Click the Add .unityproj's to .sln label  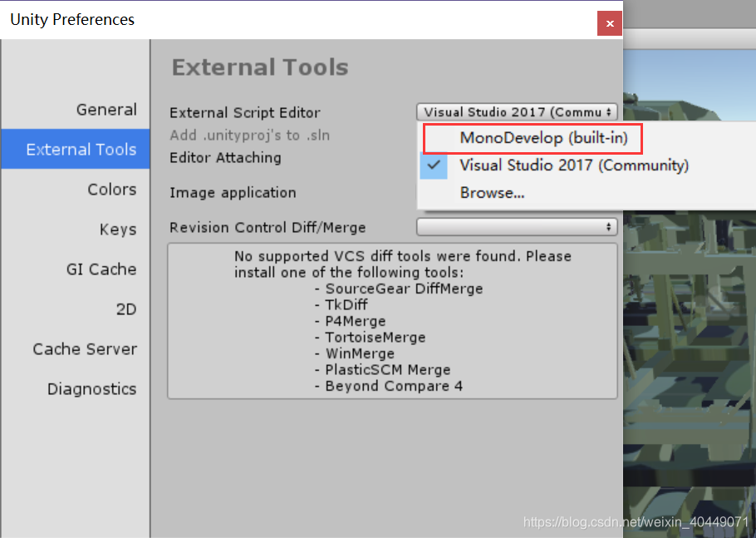pos(250,135)
